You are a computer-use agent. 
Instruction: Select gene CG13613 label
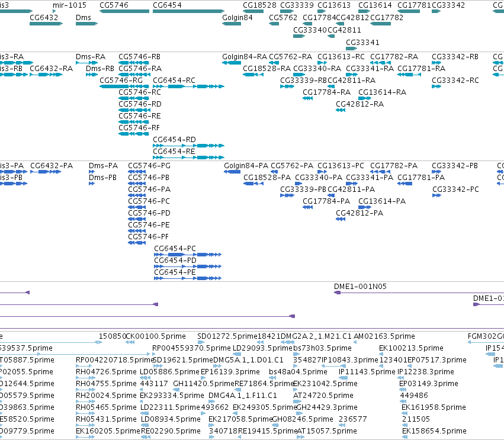[x=334, y=5]
